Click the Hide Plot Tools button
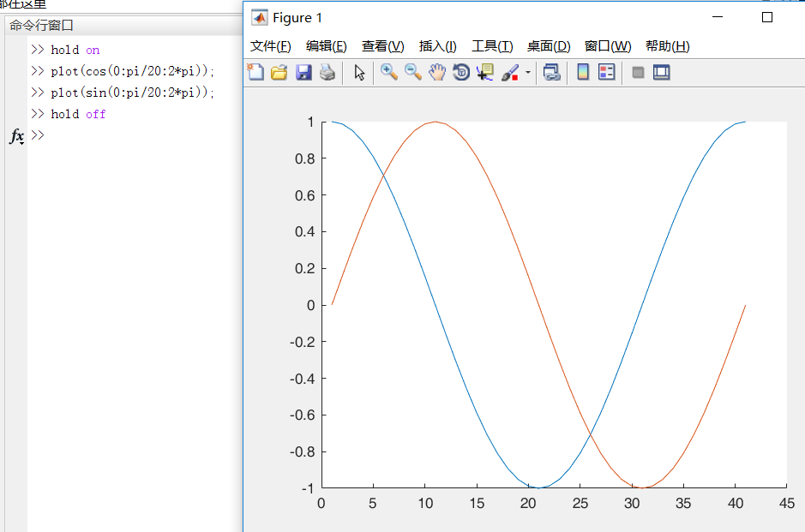Image resolution: width=805 pixels, height=532 pixels. 638,73
